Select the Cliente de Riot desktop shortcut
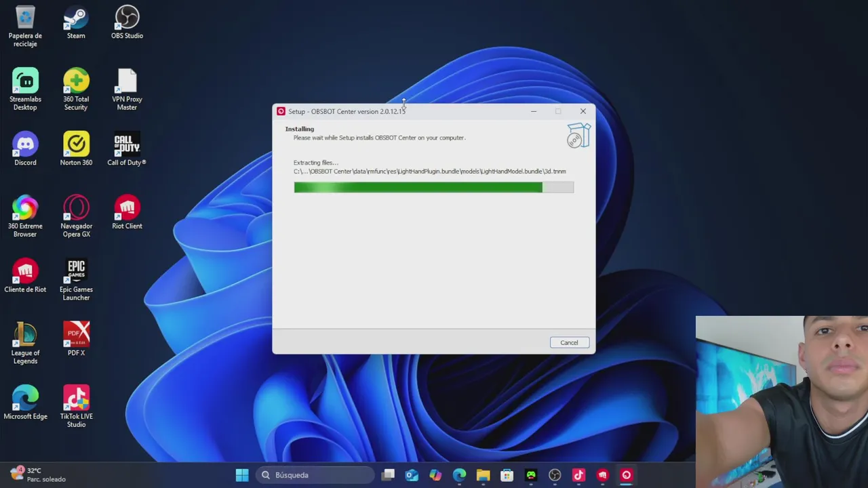868x488 pixels. pos(25,276)
